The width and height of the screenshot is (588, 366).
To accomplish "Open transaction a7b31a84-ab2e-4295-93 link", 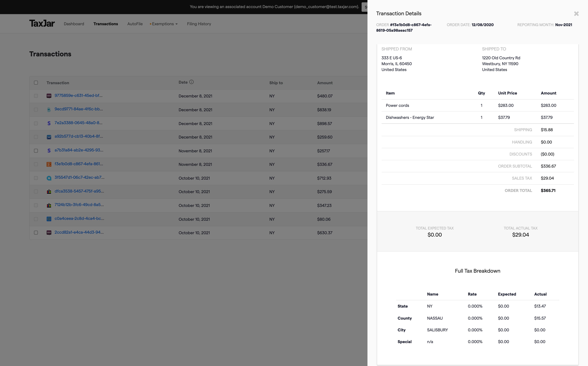I will click(x=79, y=150).
